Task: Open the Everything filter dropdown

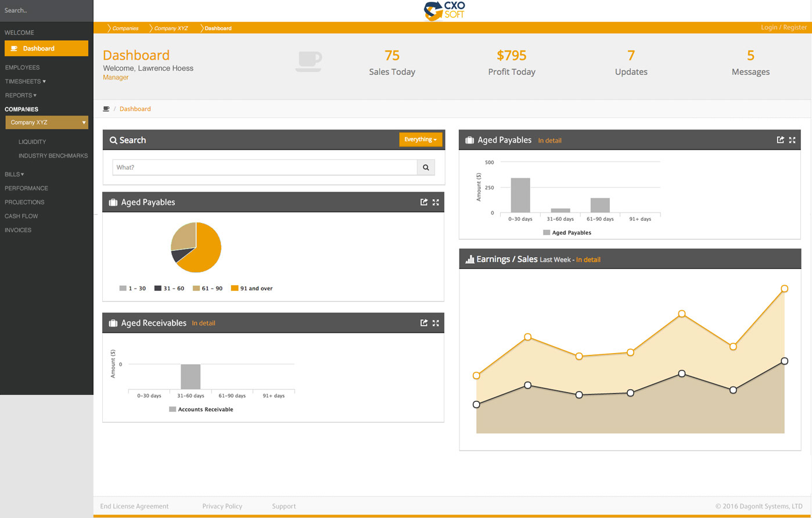Action: click(421, 139)
